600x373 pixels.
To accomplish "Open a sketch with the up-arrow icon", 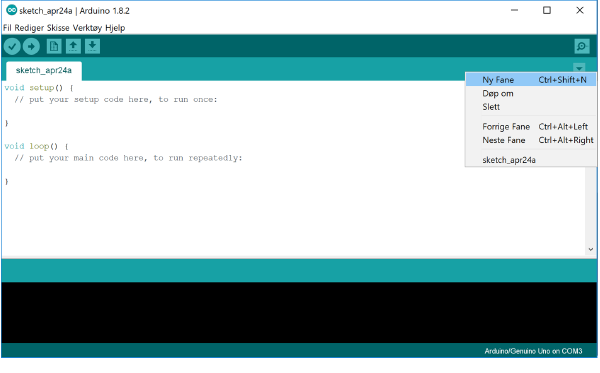I will click(73, 47).
